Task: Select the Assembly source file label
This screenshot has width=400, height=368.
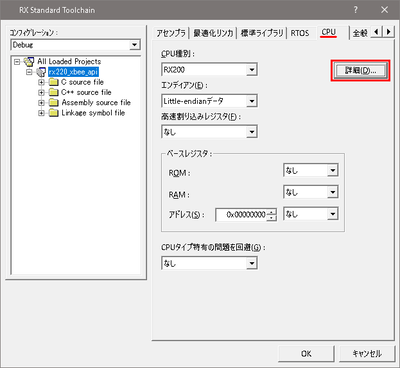Action: tap(96, 103)
